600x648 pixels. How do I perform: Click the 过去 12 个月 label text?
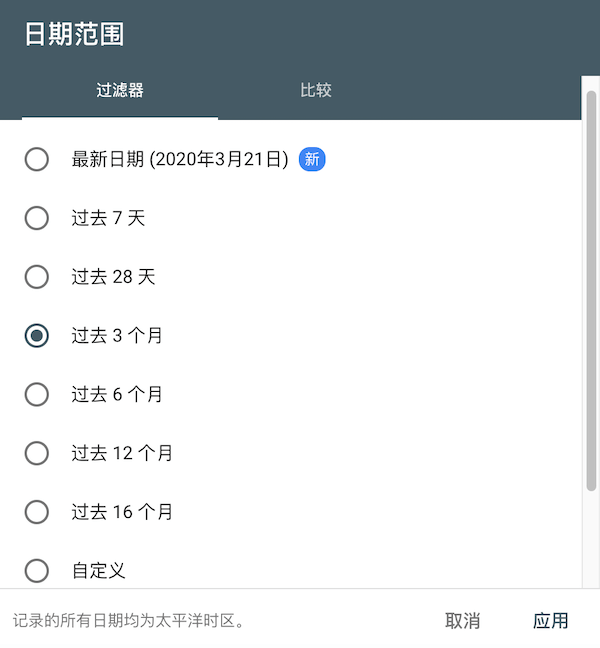coord(122,453)
